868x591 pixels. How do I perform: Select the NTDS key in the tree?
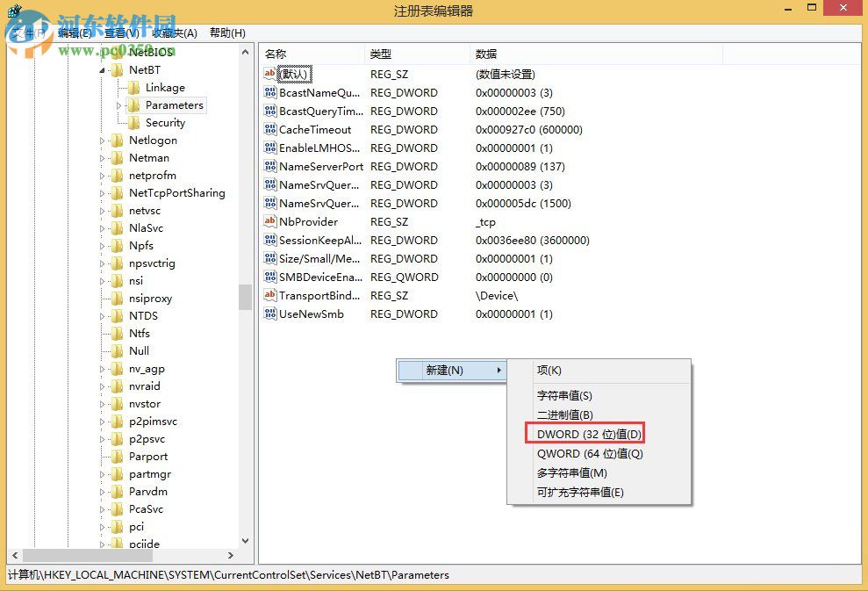click(141, 315)
